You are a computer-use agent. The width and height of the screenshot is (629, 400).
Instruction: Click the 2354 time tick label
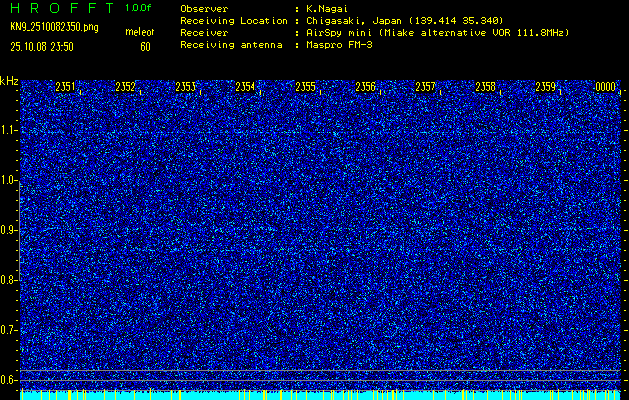coord(246,88)
